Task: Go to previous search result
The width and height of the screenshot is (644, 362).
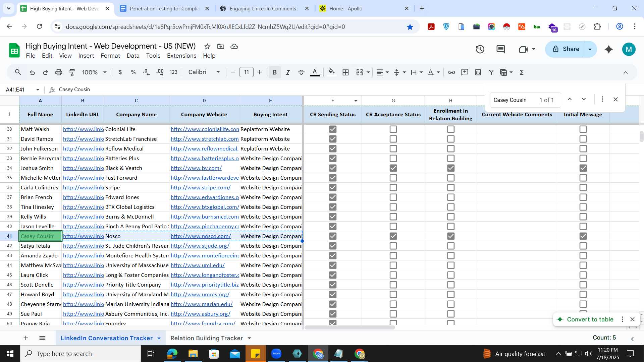Action: pos(570,99)
